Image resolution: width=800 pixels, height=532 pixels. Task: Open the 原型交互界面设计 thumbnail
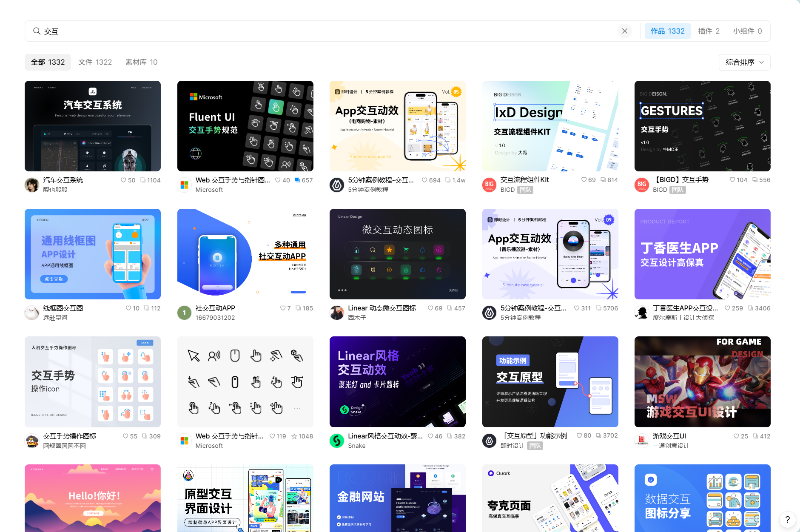point(245,498)
